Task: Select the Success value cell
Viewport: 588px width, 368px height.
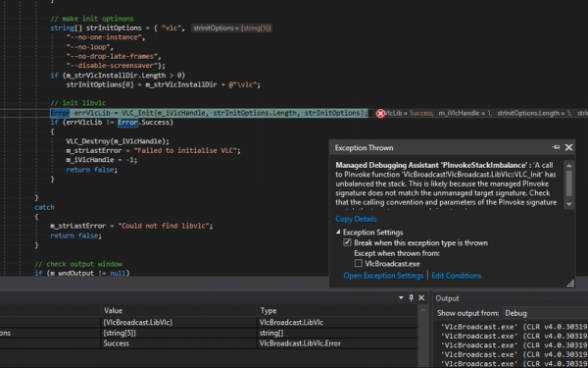Action: coord(179,343)
